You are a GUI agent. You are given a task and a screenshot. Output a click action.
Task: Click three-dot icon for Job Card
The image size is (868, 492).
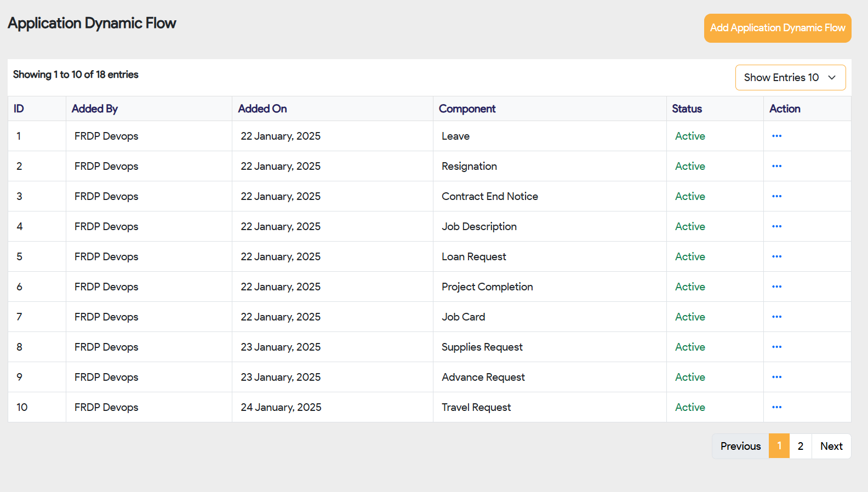pyautogui.click(x=776, y=317)
